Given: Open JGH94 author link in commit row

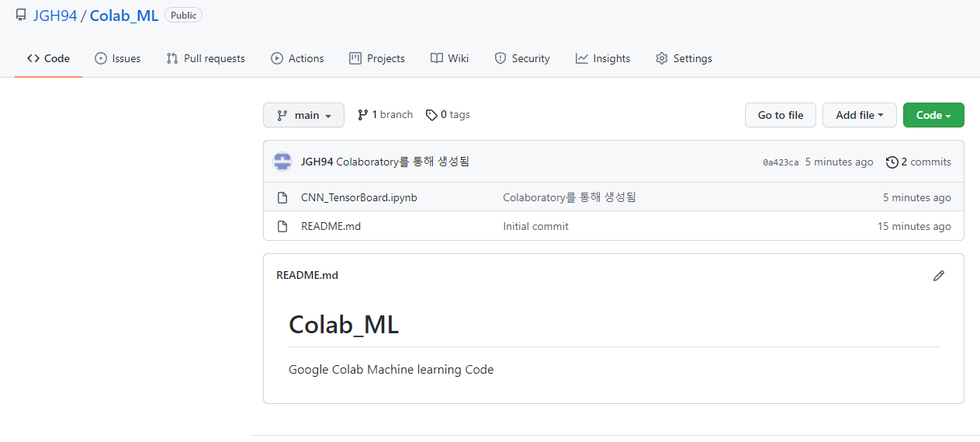Looking at the screenshot, I should pyautogui.click(x=317, y=162).
